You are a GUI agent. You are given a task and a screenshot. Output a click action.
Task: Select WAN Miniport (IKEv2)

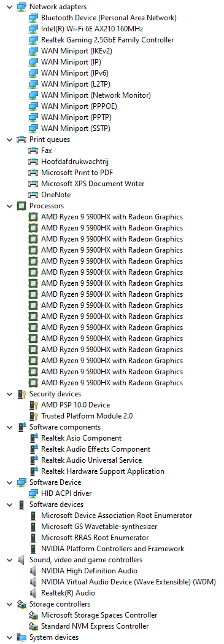click(77, 52)
